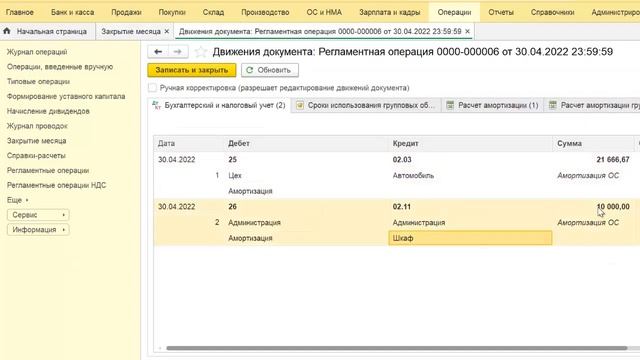This screenshot has width=640, height=360.
Task: Click the back navigation arrow
Action: point(158,52)
